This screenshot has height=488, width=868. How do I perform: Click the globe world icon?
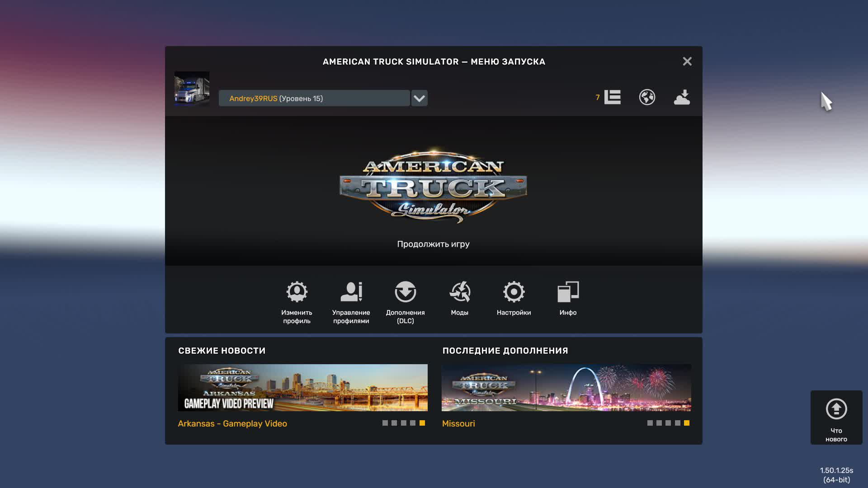[x=647, y=97]
